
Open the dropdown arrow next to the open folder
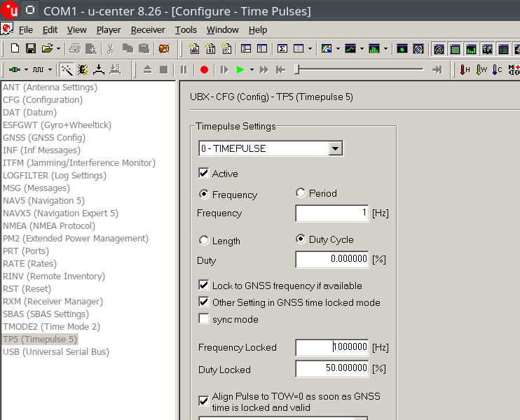pyautogui.click(x=58, y=49)
